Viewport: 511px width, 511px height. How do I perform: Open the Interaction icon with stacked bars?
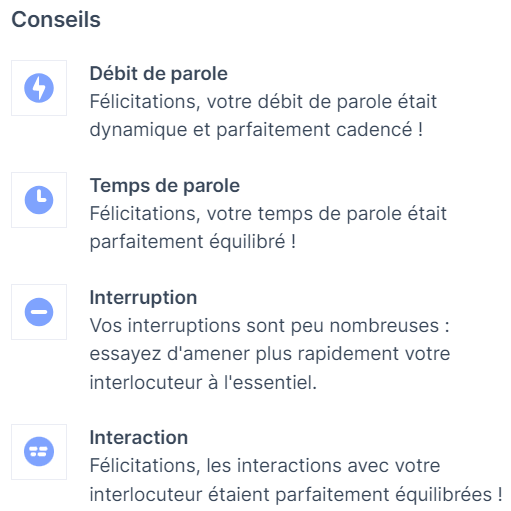point(39,452)
